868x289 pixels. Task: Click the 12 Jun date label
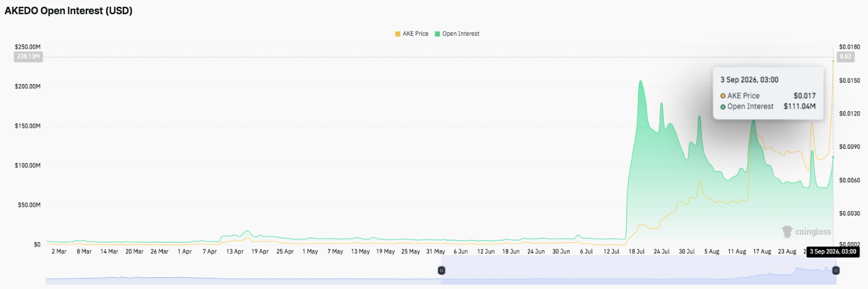485,251
